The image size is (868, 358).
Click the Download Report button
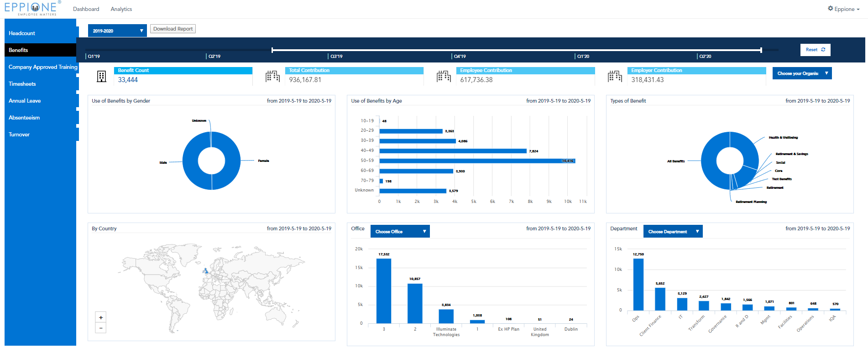click(x=173, y=29)
